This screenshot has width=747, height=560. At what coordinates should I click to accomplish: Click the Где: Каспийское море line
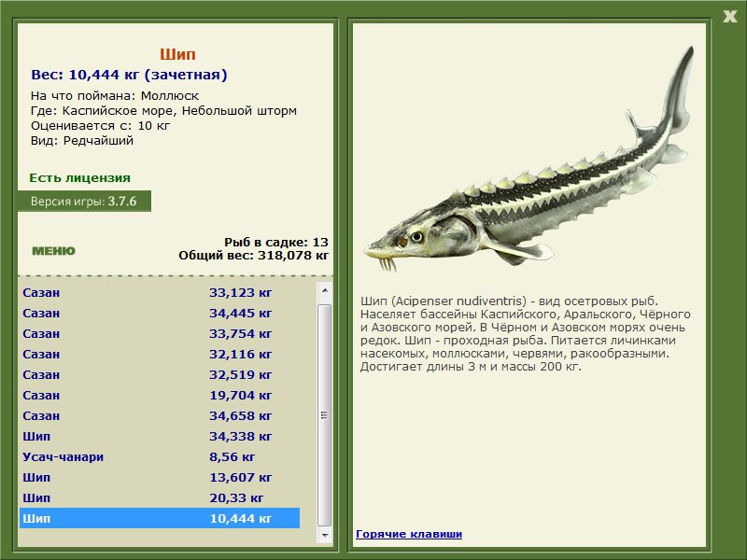point(163,110)
